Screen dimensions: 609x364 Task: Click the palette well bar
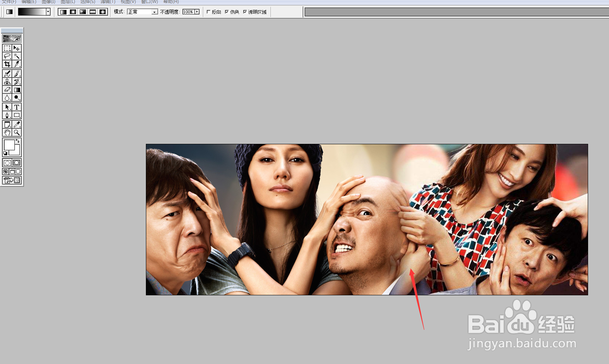(457, 12)
